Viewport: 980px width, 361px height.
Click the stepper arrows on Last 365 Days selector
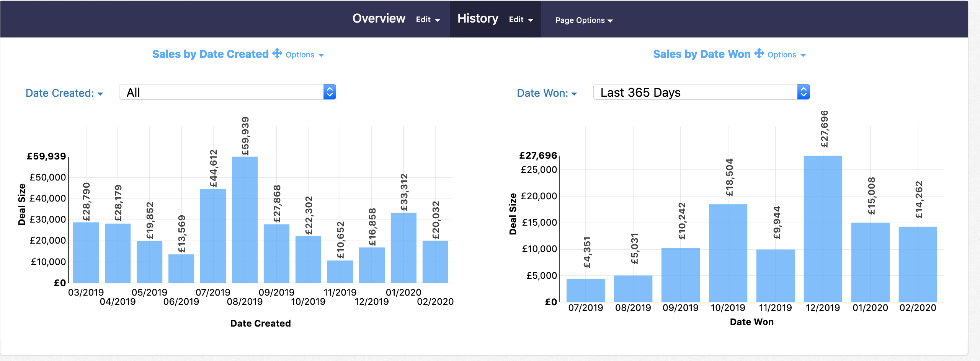click(803, 92)
